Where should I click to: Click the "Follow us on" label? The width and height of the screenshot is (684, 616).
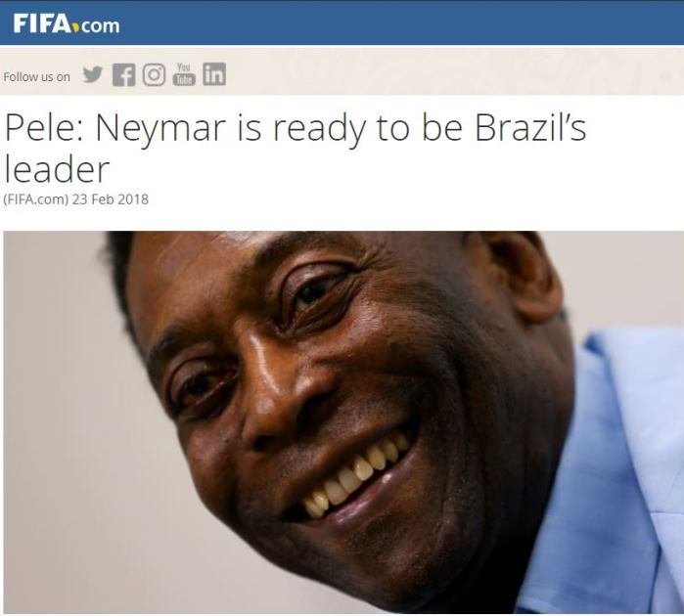pos(36,76)
